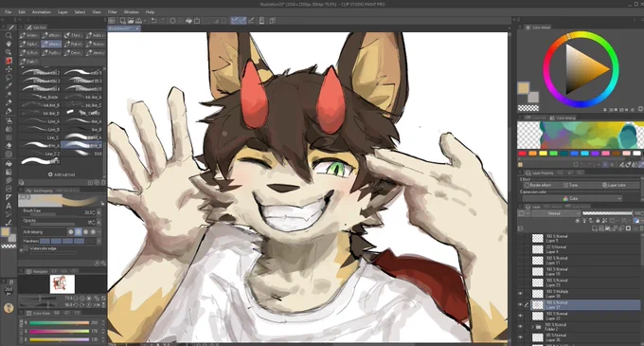Select the Line_C 2 brush
This screenshot has width=644, height=346.
point(40,154)
